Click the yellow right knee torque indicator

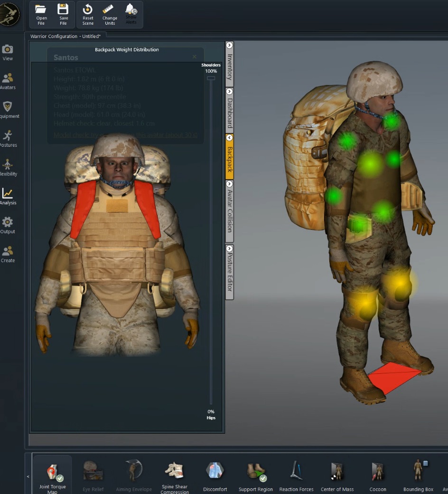[364, 304]
